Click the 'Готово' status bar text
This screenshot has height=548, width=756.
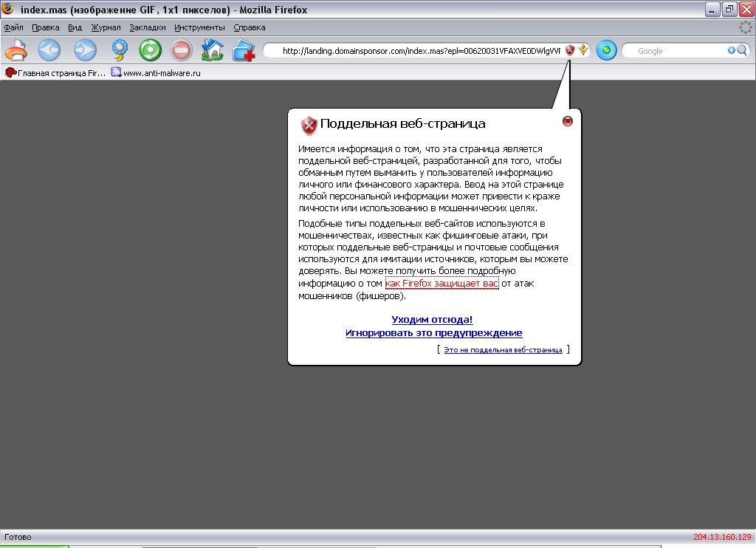pos(18,537)
